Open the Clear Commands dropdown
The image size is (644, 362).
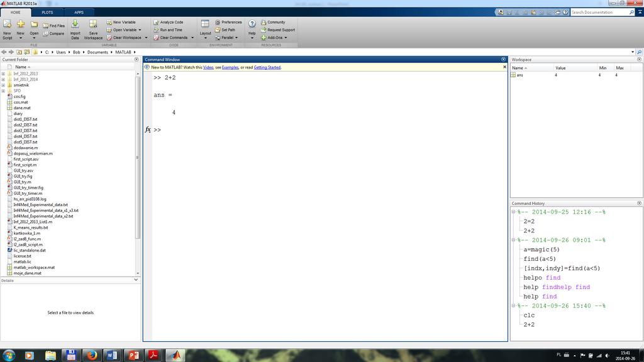coord(192,38)
